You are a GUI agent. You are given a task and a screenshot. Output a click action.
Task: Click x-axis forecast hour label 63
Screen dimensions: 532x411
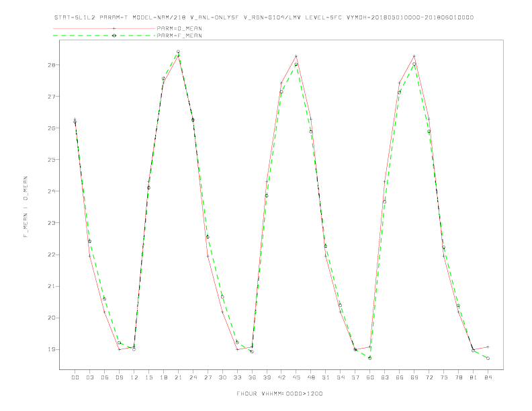(x=385, y=377)
